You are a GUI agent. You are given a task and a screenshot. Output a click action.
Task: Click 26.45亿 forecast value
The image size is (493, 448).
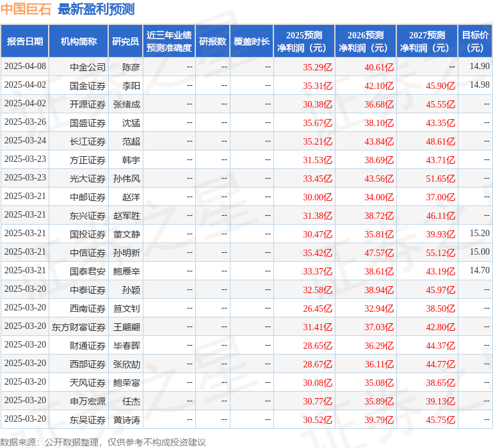(x=318, y=308)
